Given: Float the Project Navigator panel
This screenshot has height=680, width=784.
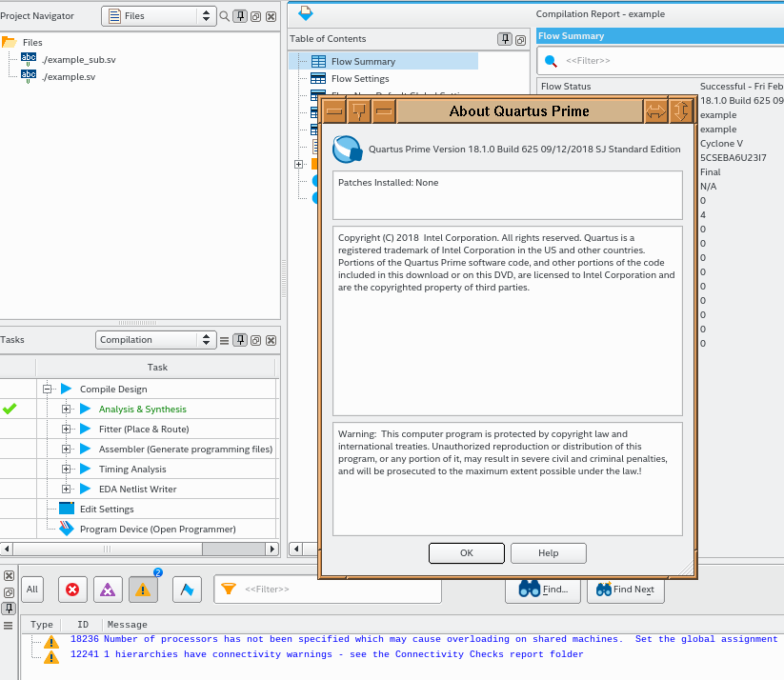Looking at the screenshot, I should [x=256, y=16].
